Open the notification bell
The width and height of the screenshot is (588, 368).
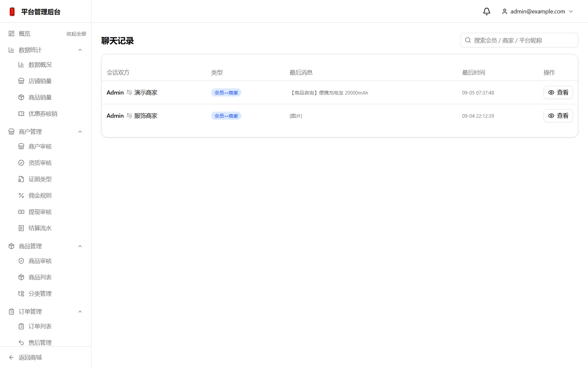click(487, 11)
